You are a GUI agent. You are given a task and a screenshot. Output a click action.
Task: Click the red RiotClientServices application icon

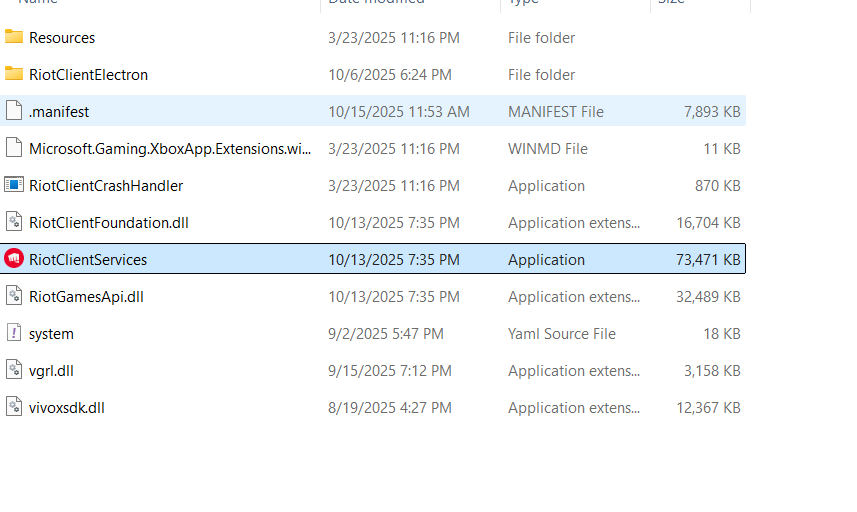click(14, 260)
